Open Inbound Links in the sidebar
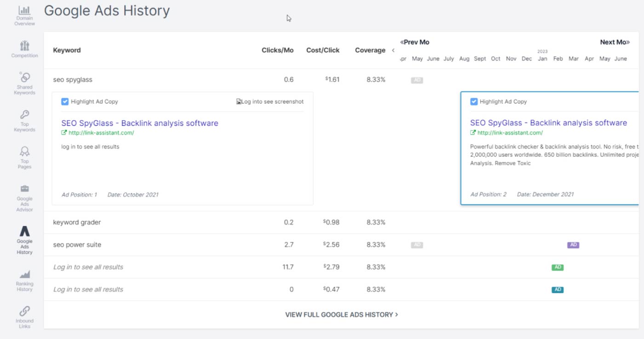Image resolution: width=644 pixels, height=339 pixels. (24, 317)
